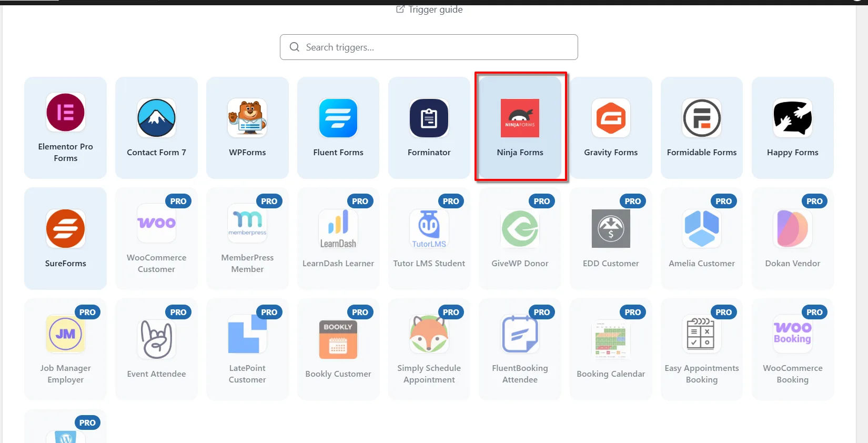Choose the Easy Appointments Booking icon
Image resolution: width=868 pixels, height=443 pixels.
(x=702, y=334)
